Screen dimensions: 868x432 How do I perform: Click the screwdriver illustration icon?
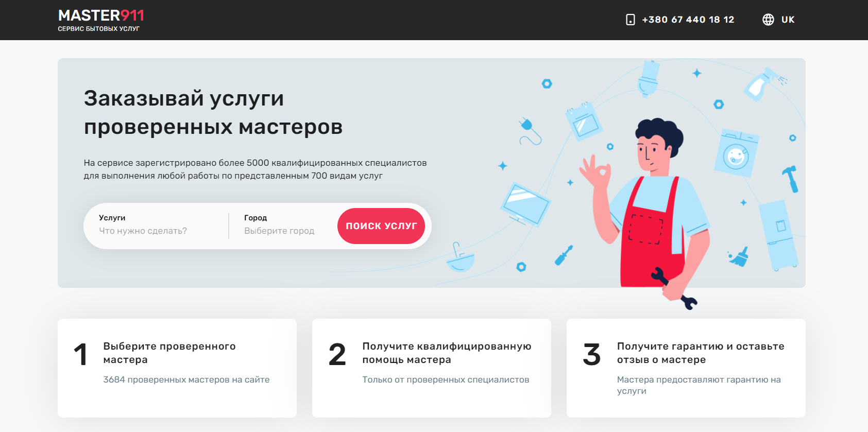point(564,255)
